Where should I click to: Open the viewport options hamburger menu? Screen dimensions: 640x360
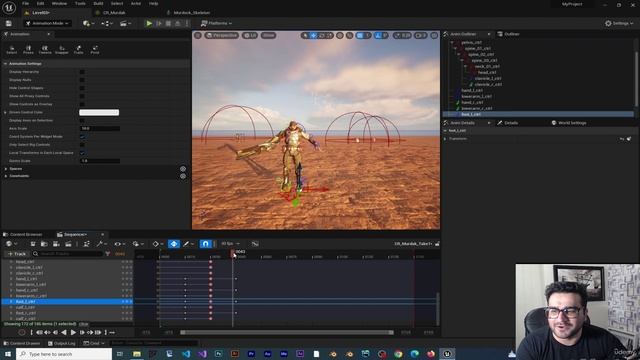pyautogui.click(x=198, y=36)
